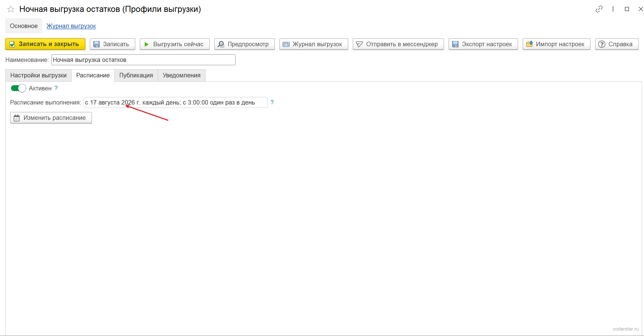This screenshot has width=644, height=336.
Task: Toggle the Активен switch off
Action: (18, 88)
